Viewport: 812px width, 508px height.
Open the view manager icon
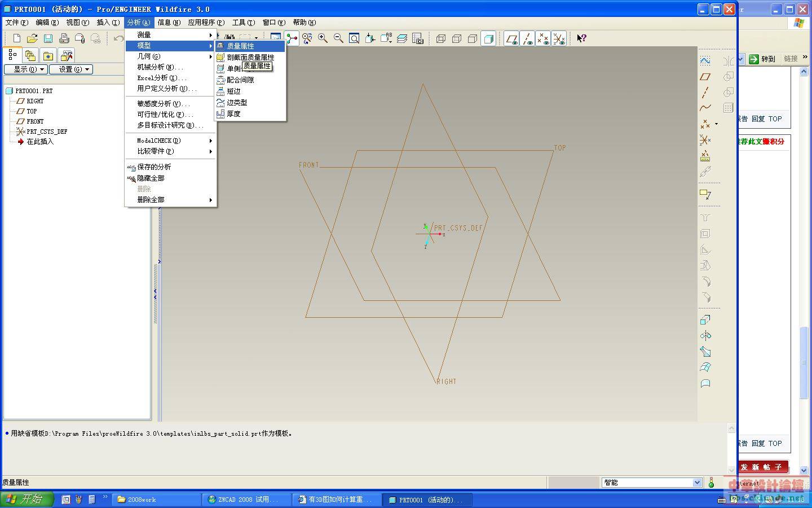click(418, 38)
